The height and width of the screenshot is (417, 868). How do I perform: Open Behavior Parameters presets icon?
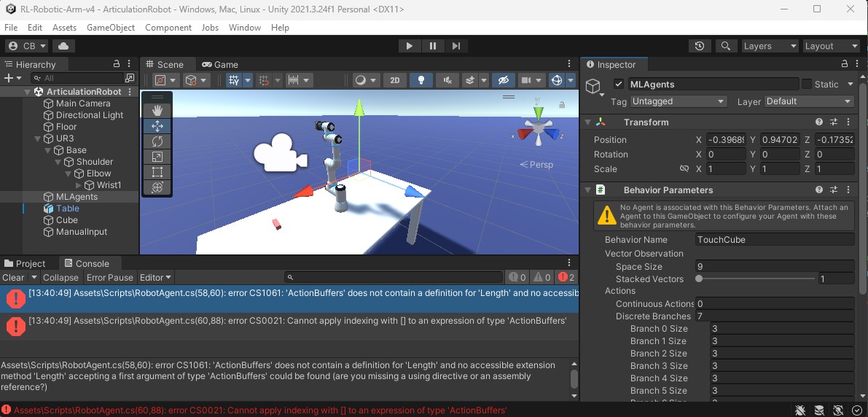tap(834, 190)
